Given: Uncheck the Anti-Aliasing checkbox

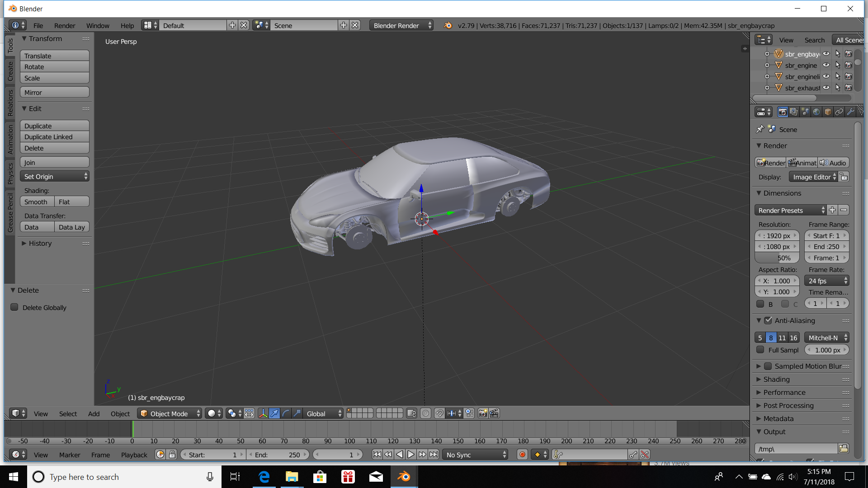Looking at the screenshot, I should tap(768, 320).
